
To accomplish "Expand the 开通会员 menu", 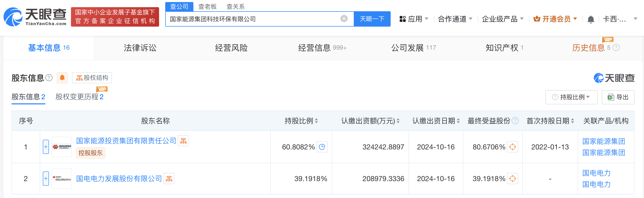I will pos(555,19).
